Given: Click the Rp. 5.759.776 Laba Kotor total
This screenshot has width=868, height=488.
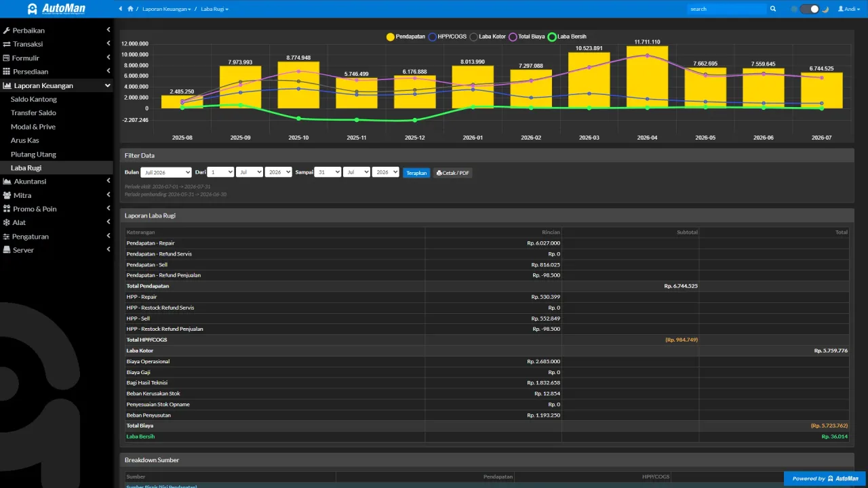Looking at the screenshot, I should pyautogui.click(x=831, y=350).
